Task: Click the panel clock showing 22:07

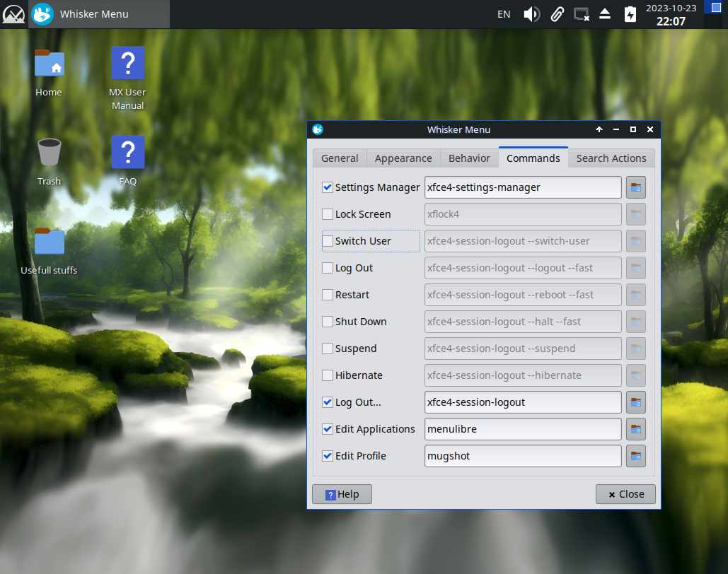Action: point(671,15)
